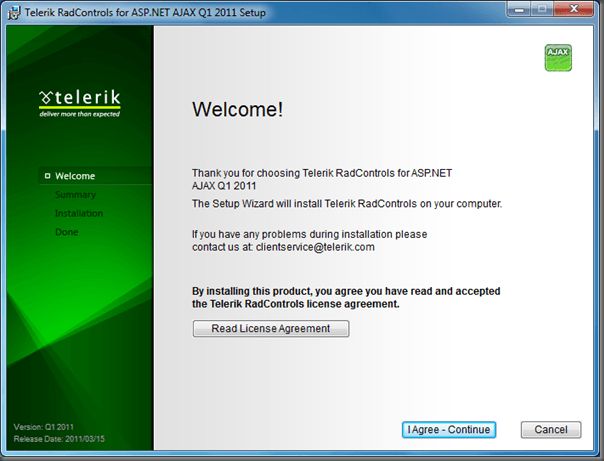604x461 pixels.
Task: Click the Welcome! heading
Action: tap(238, 109)
